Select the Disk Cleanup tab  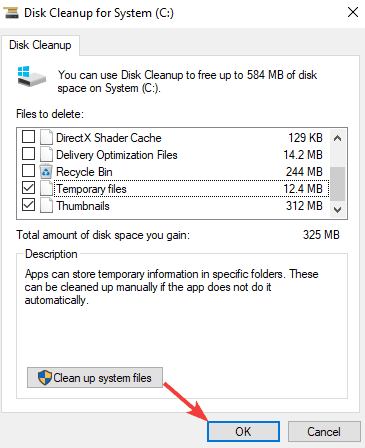(x=40, y=45)
